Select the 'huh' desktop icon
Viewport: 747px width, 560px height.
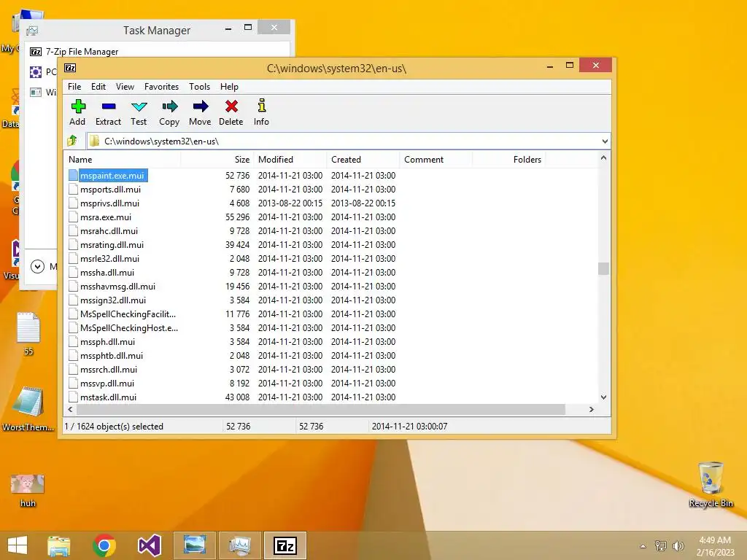coord(28,491)
